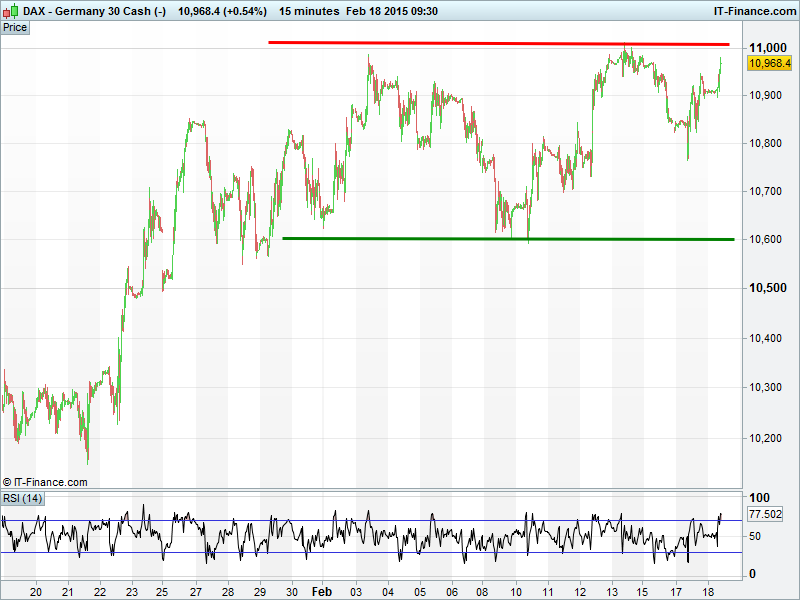Open the RSI (14) indicator label
The image size is (800, 600).
point(22,498)
